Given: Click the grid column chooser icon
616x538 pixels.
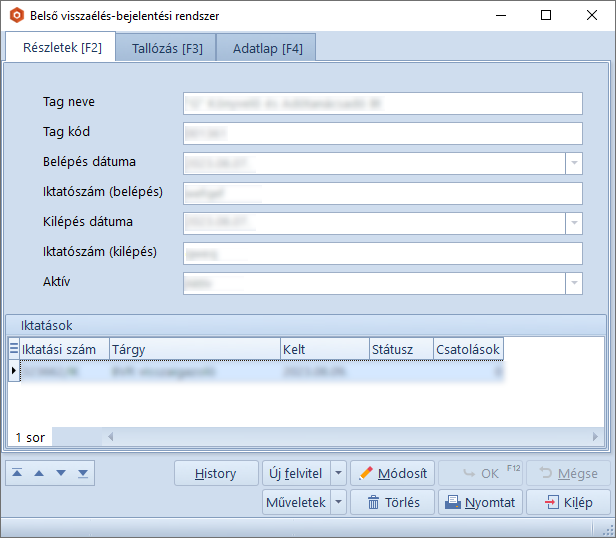Looking at the screenshot, I should [x=14, y=348].
